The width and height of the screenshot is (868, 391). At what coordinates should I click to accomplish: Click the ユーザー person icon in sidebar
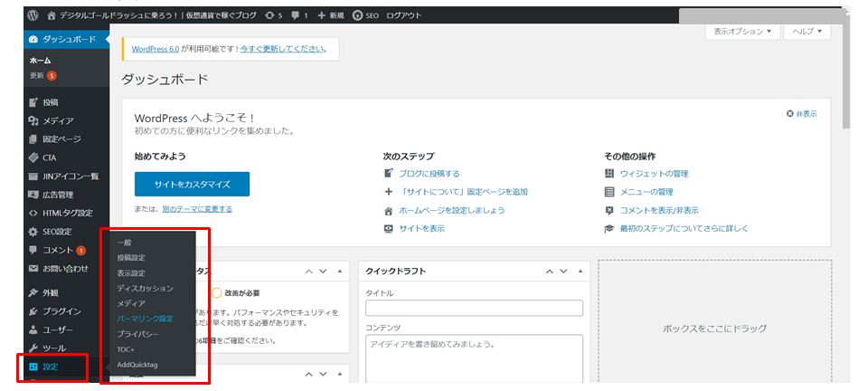click(33, 329)
